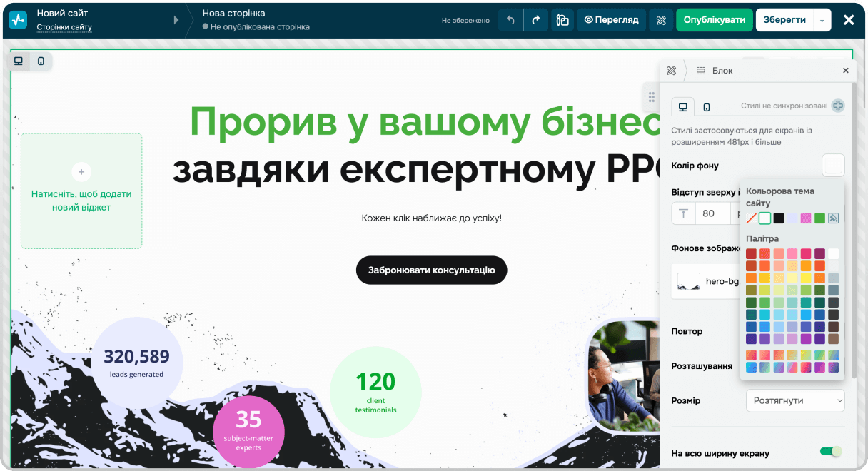Image resolution: width=868 pixels, height=471 pixels.
Task: Open the Зберегти dropdown arrow
Action: point(822,20)
